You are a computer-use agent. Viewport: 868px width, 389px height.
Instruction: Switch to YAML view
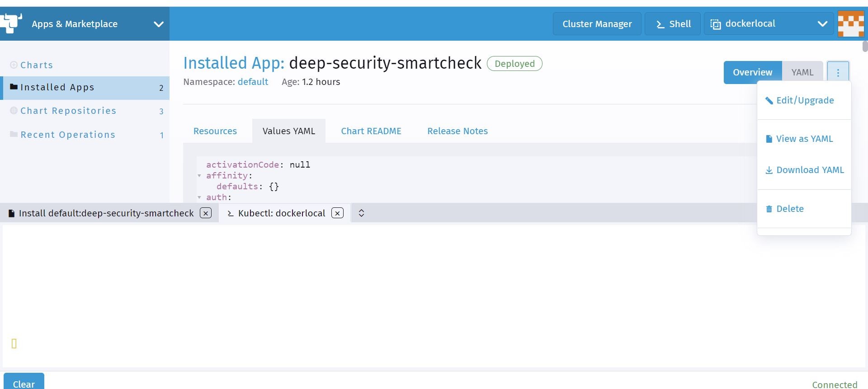click(802, 72)
